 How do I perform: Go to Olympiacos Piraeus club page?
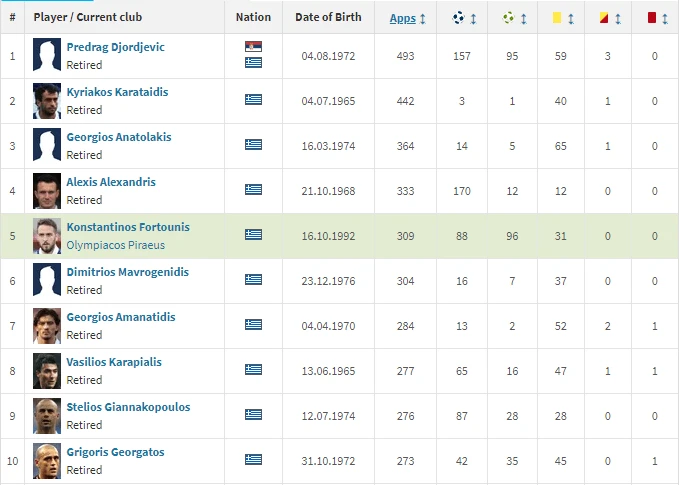coord(115,245)
